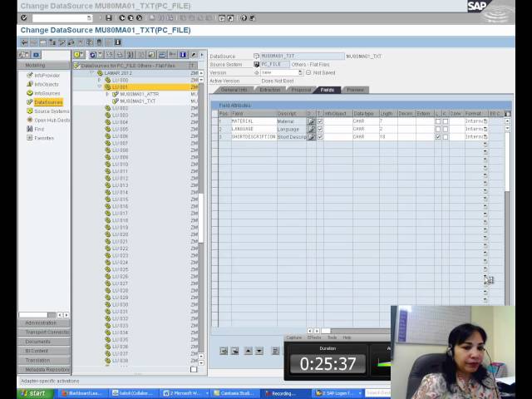This screenshot has height=399, width=532.
Task: Click the Documents button in the navigation panel
Action: [44, 342]
